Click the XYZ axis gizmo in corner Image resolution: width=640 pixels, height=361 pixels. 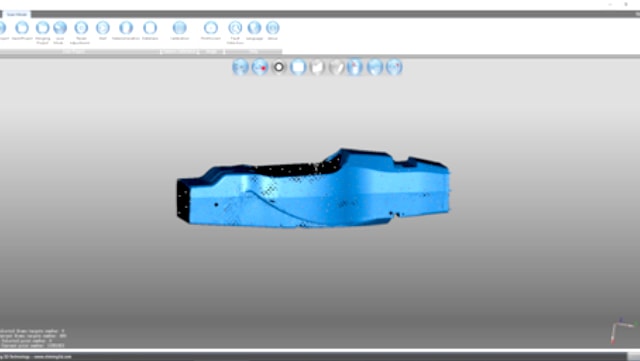tap(622, 330)
